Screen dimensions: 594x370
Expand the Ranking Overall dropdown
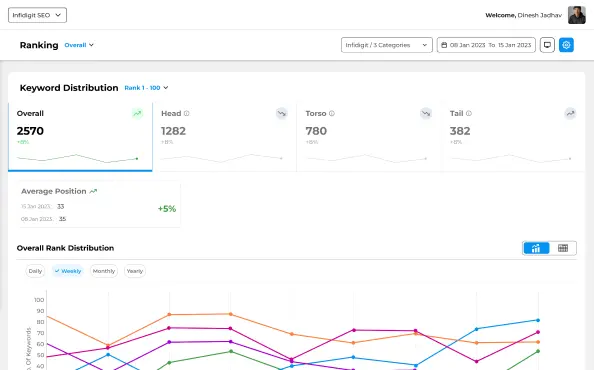pos(79,45)
